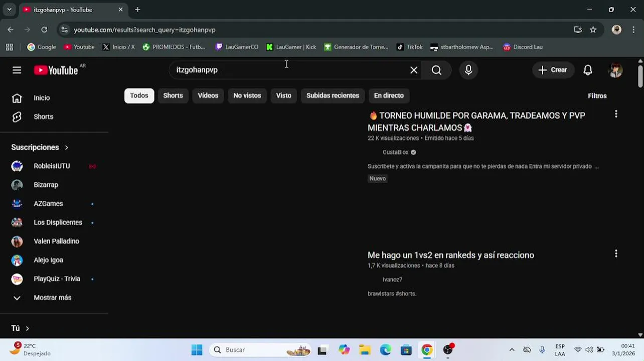
Task: Select the Subidas recientes filter chip
Action: [x=333, y=95]
